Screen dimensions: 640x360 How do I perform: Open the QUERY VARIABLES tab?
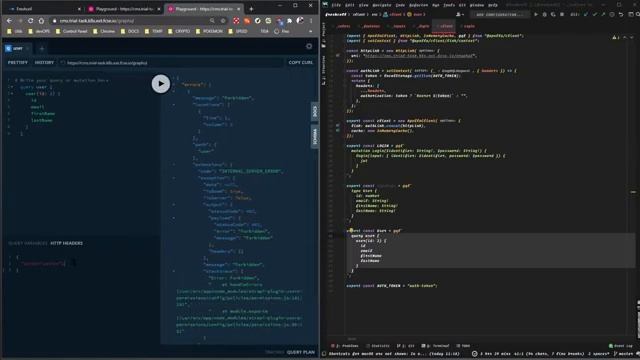click(28, 243)
